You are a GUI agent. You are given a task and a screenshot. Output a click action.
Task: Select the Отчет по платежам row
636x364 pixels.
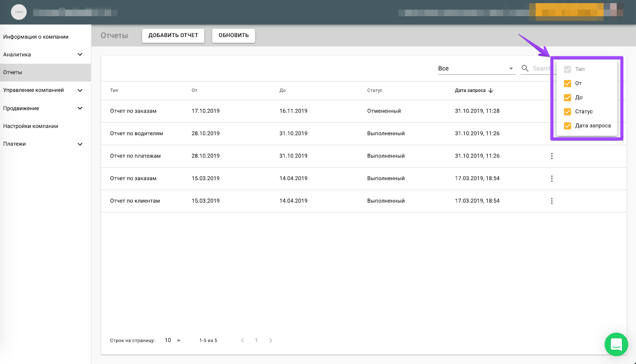pyautogui.click(x=364, y=156)
